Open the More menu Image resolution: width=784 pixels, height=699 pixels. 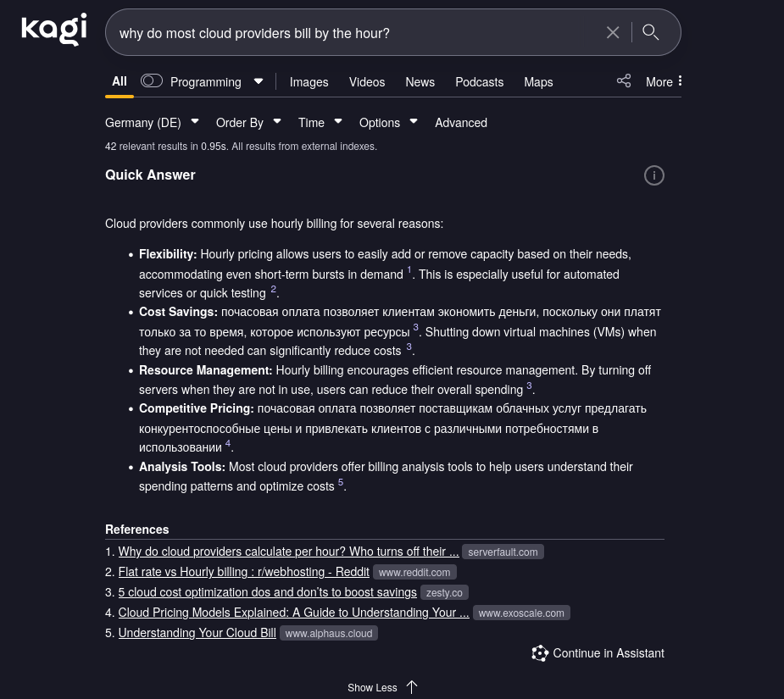[x=664, y=81]
